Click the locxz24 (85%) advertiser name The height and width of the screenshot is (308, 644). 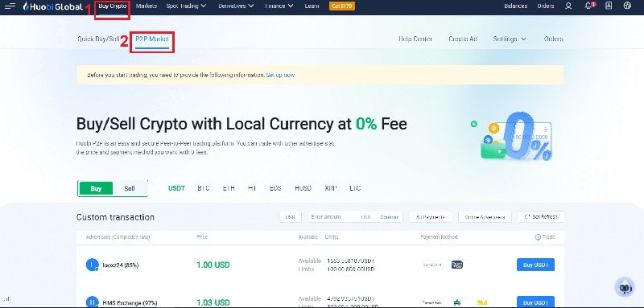pyautogui.click(x=121, y=265)
